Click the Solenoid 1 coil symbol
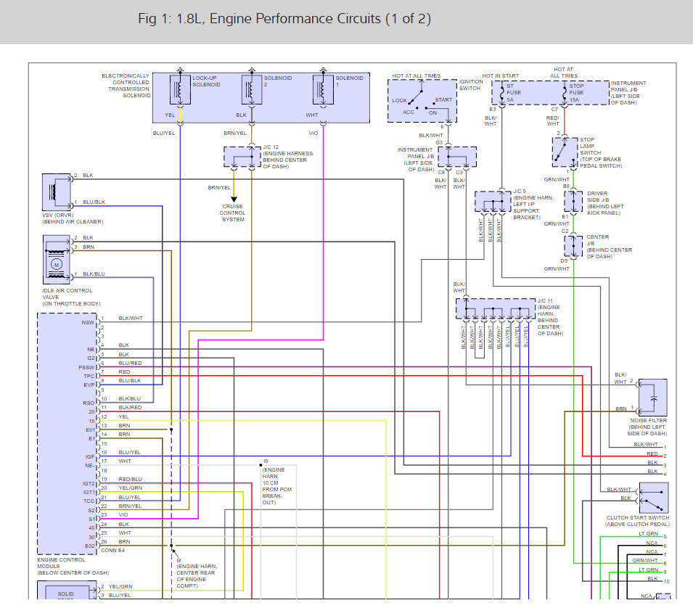The image size is (693, 616). [x=323, y=90]
